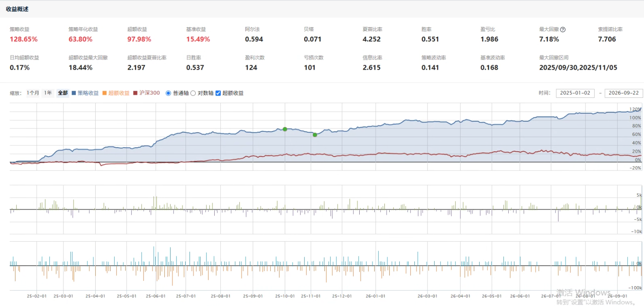Screen dimensions: 644x306
Task: Click the excess return value 97.98%
Action: tap(139, 39)
